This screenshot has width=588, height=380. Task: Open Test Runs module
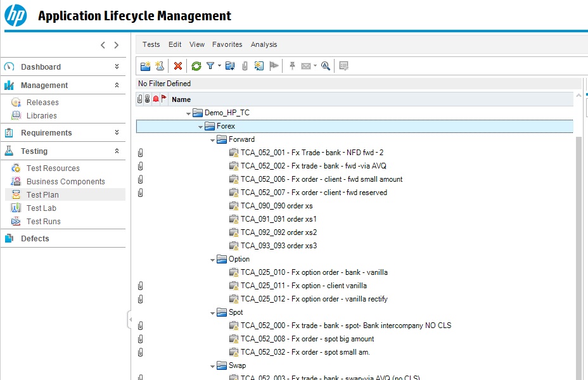coord(44,222)
